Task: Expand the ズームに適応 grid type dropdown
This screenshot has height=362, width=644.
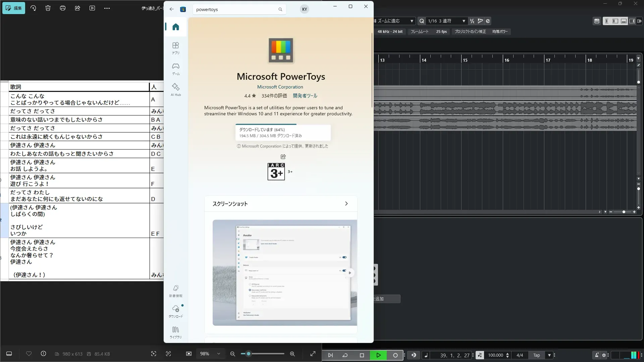Action: point(412,21)
